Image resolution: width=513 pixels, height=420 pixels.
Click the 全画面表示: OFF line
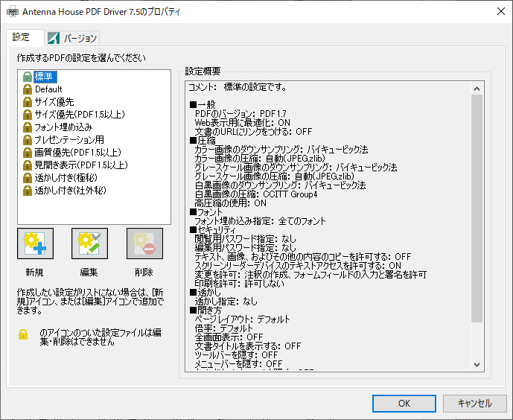click(229, 337)
